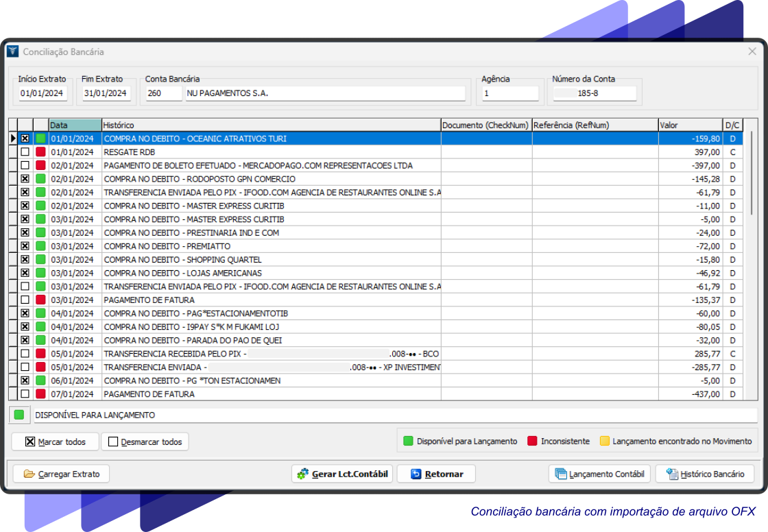The image size is (768, 532).
Task: Click the Valor column header
Action: click(690, 125)
